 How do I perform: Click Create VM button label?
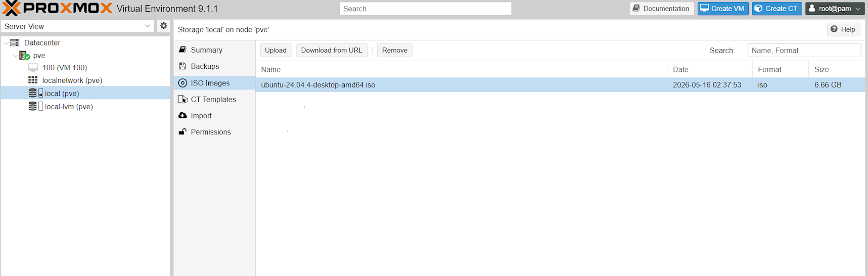point(727,9)
